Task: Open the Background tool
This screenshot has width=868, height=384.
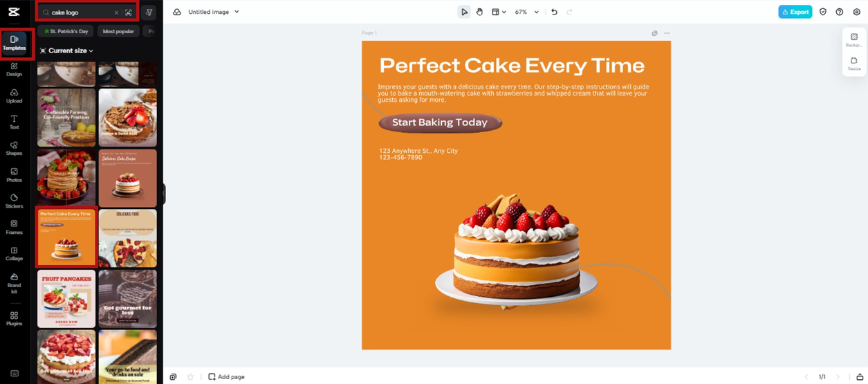Action: coord(854,40)
